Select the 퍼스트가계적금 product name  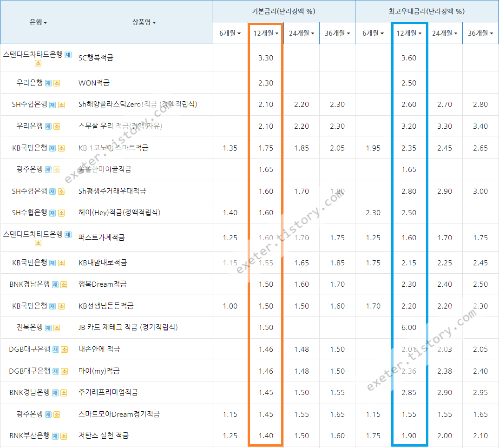101,237
